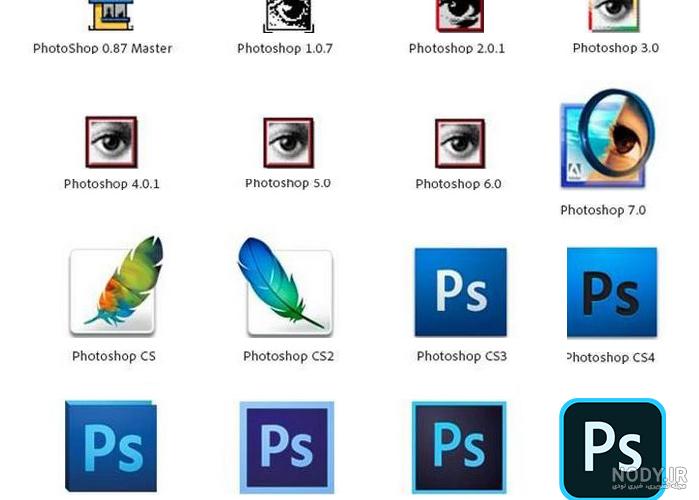Click the "PhotoShop 0.87 Master" label
The height and width of the screenshot is (500, 699).
103,48
